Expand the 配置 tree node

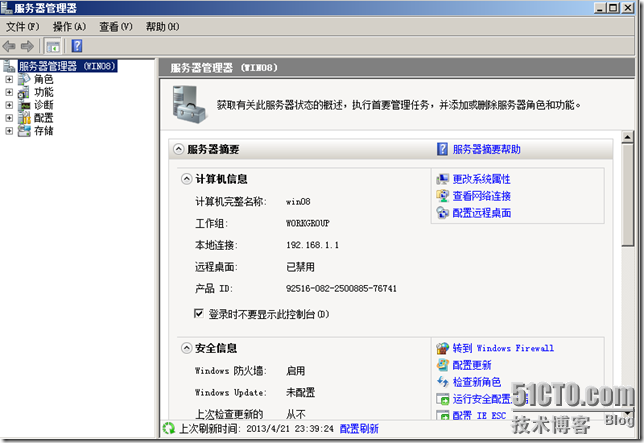tap(9, 118)
